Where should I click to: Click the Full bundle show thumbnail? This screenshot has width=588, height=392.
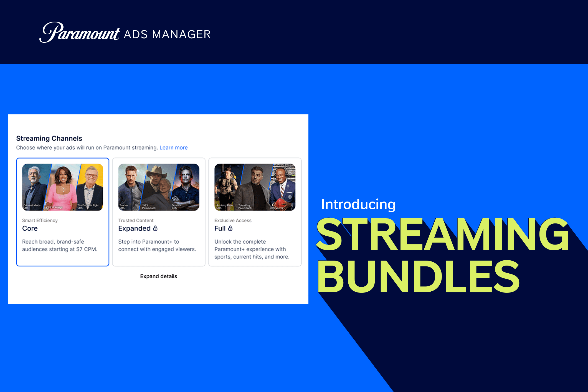[x=255, y=187]
